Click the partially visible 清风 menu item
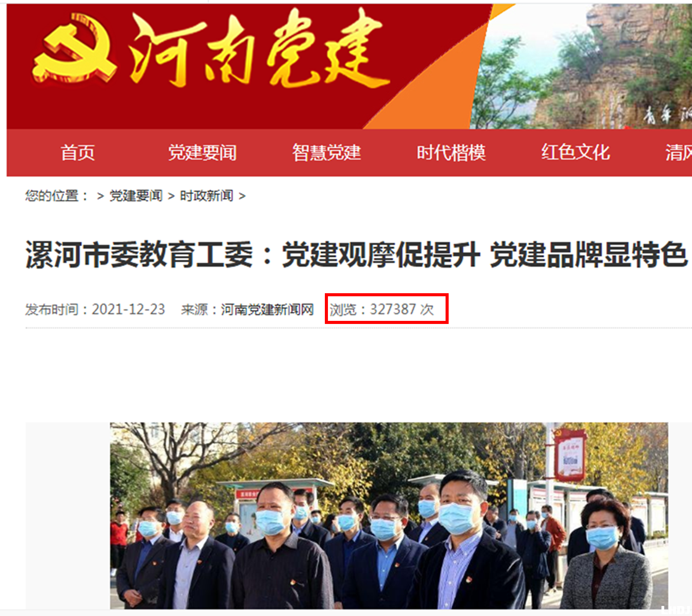This screenshot has width=692, height=616. coord(679,153)
